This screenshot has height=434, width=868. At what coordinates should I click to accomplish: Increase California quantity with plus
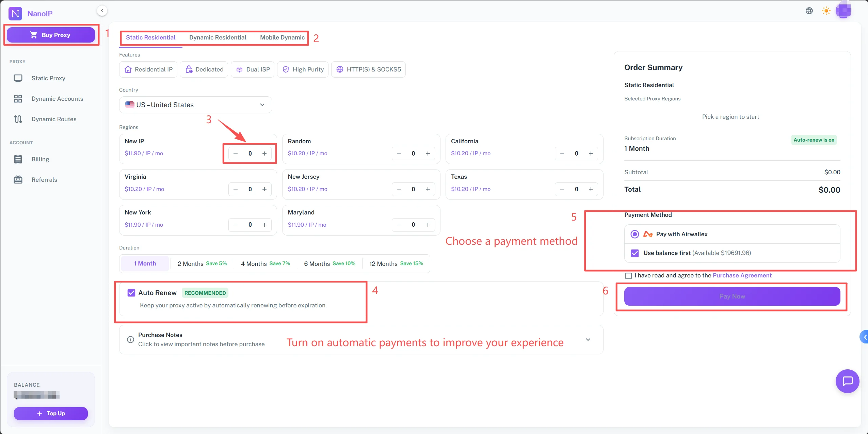coord(591,154)
